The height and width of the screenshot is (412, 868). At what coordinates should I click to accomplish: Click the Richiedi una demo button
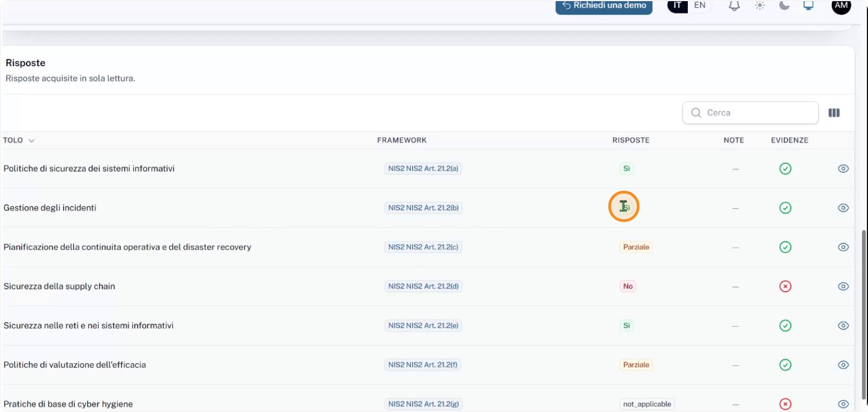pyautogui.click(x=604, y=6)
